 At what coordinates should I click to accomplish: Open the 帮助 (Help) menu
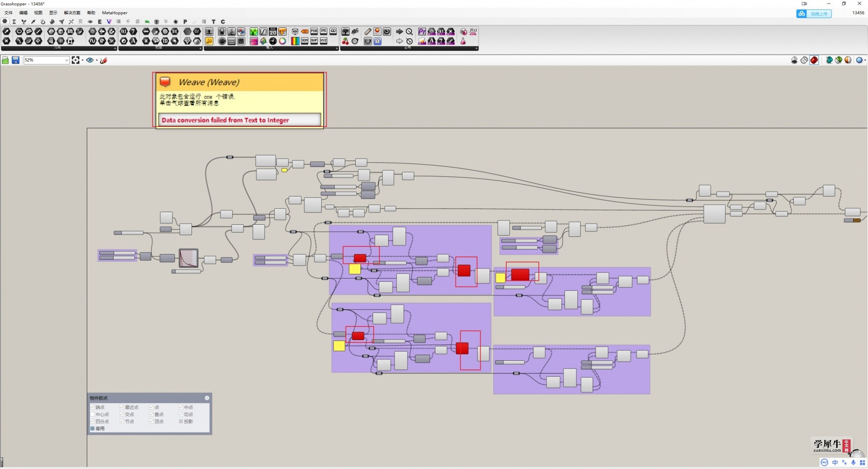[x=91, y=13]
